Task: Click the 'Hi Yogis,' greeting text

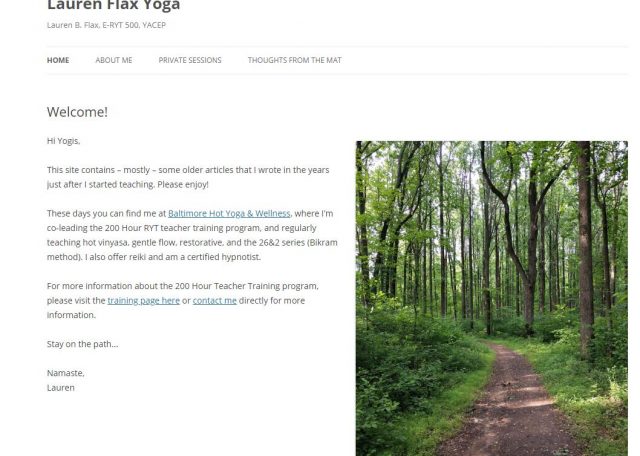Action: [63, 141]
